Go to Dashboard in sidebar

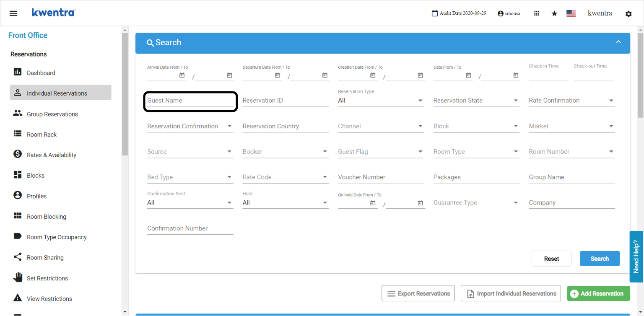(61, 73)
